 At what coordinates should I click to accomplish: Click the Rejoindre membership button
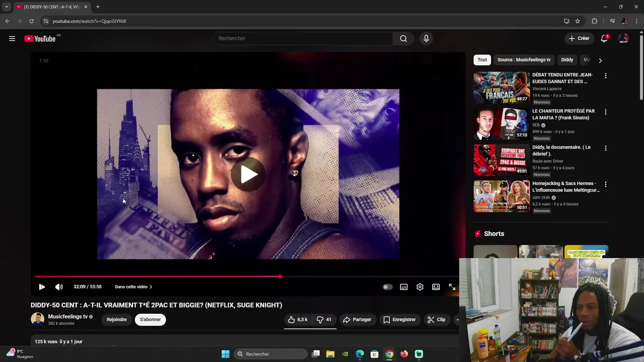[117, 320]
